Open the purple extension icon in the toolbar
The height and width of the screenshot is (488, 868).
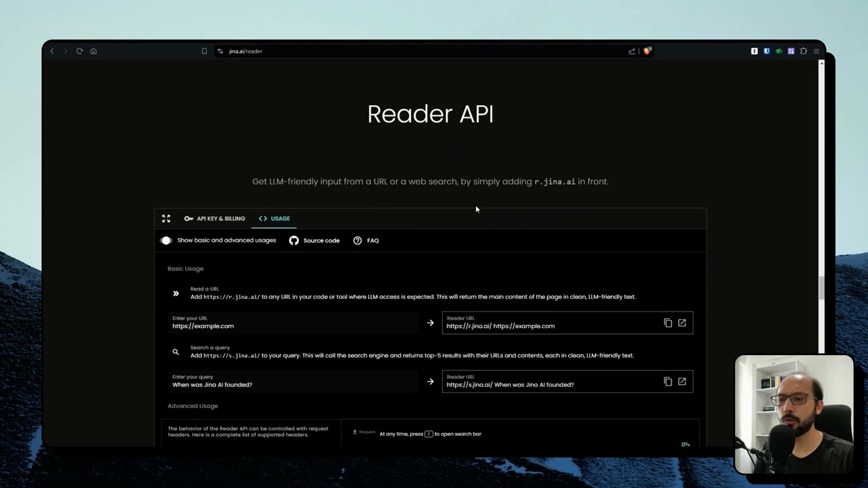[791, 51]
